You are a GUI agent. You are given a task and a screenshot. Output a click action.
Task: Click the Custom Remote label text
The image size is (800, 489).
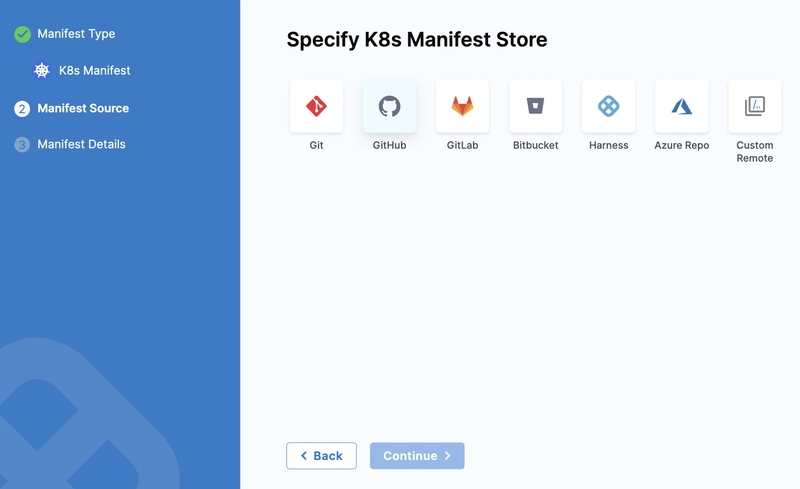point(755,152)
